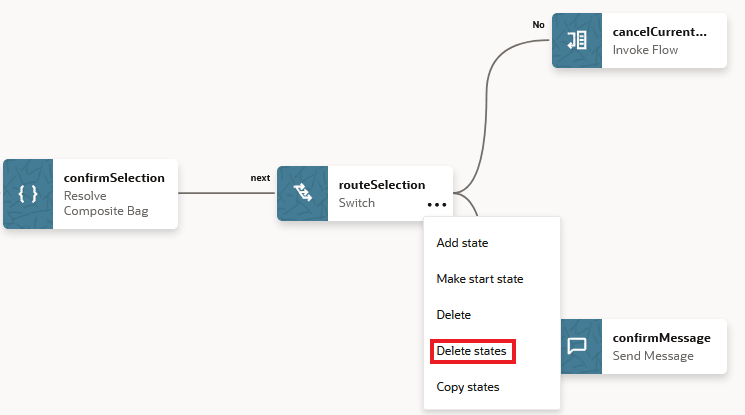Select the chat bubble icon on confirmMessage
745x415 pixels.
577,346
